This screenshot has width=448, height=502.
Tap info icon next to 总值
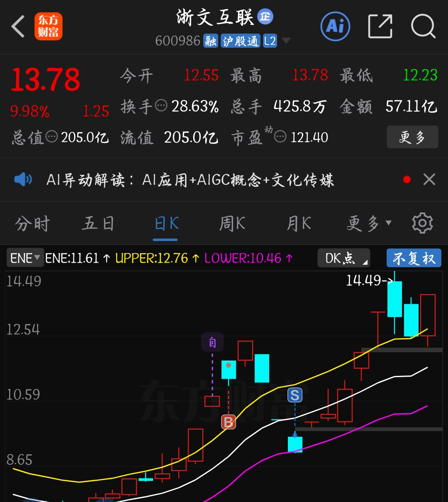51,136
